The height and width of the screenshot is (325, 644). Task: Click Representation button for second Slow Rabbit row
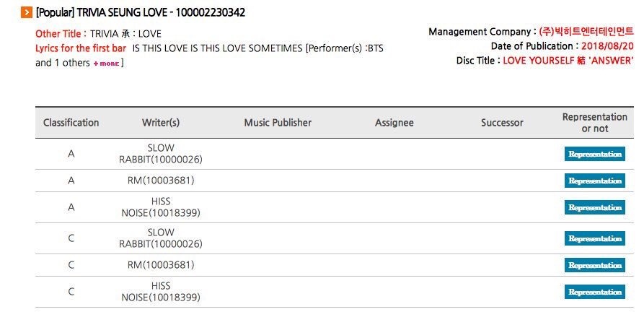pyautogui.click(x=594, y=238)
